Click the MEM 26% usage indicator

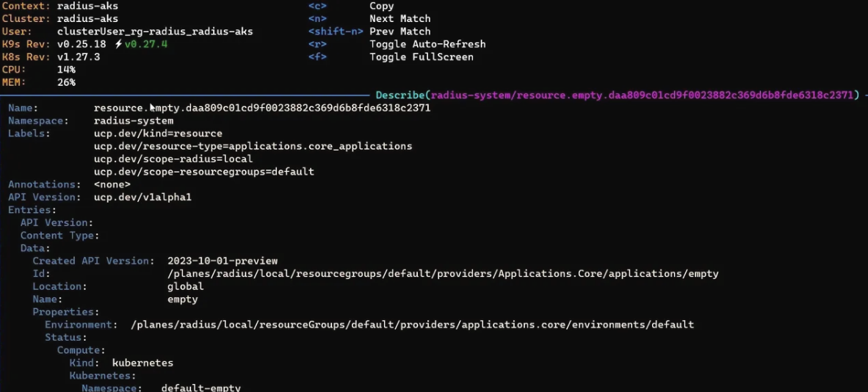pos(66,82)
